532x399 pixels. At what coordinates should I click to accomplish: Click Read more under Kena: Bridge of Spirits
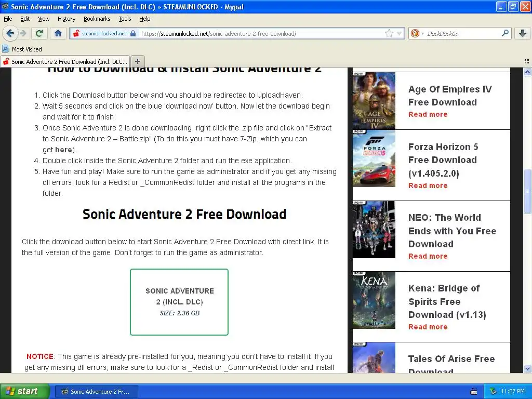point(428,327)
